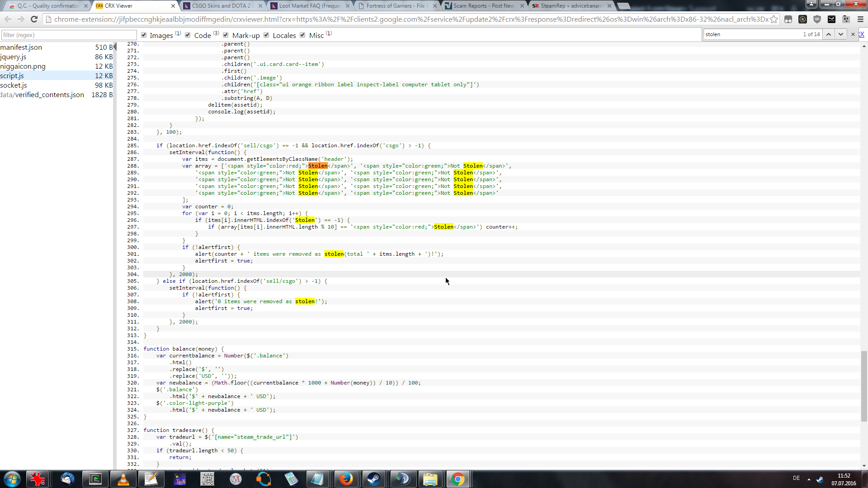Toggle the Code filter checkbox
Viewport: 868px width, 488px height.
(x=188, y=35)
